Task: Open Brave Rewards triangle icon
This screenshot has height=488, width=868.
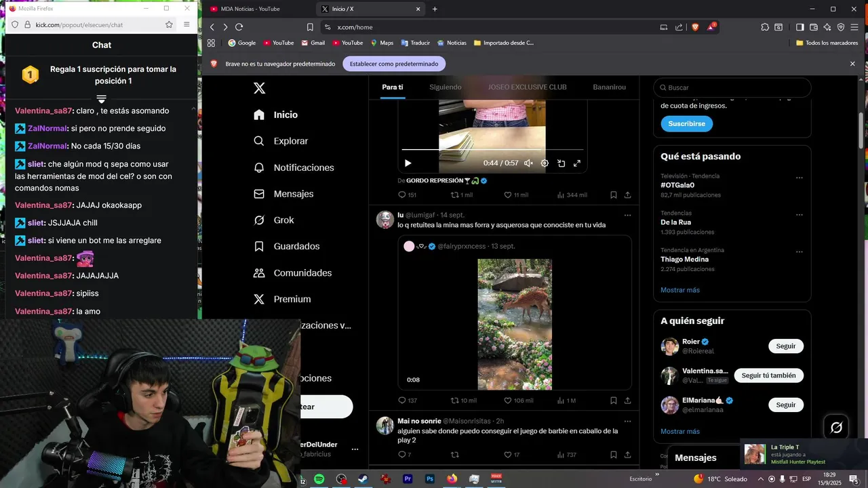Action: 711,27
